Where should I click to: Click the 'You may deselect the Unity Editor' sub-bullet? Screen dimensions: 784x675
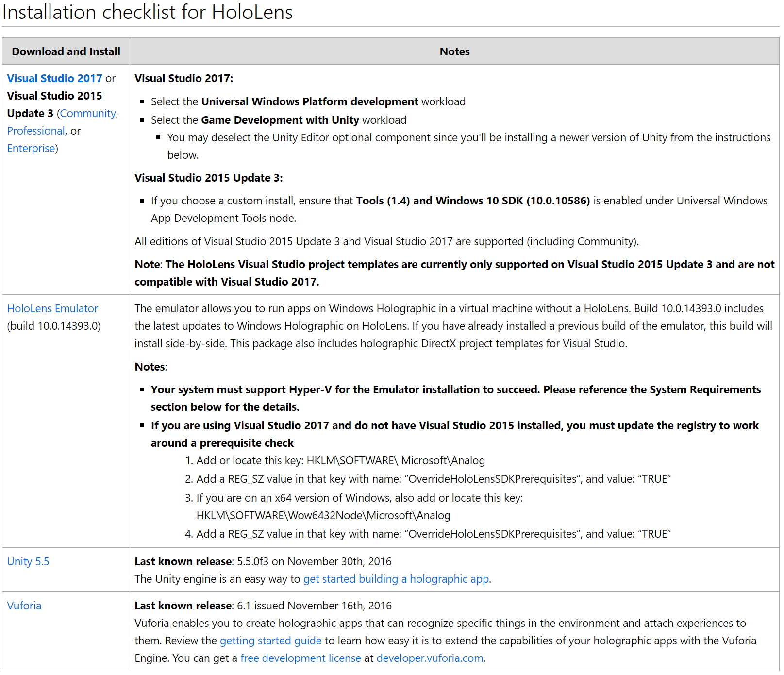pos(469,146)
